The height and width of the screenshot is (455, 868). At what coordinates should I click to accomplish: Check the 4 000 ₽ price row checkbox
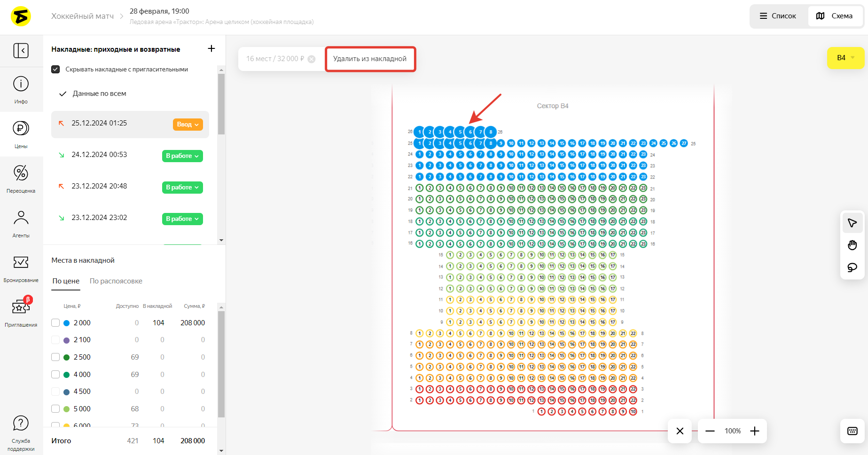[x=55, y=375]
